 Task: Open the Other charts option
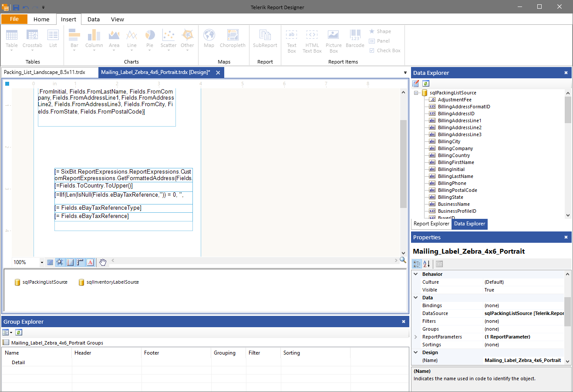187,40
